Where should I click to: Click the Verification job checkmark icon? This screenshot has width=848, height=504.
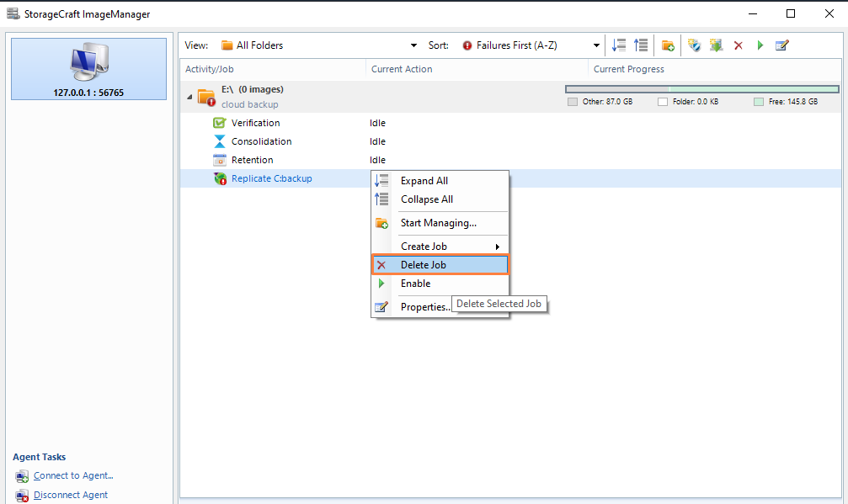tap(219, 123)
